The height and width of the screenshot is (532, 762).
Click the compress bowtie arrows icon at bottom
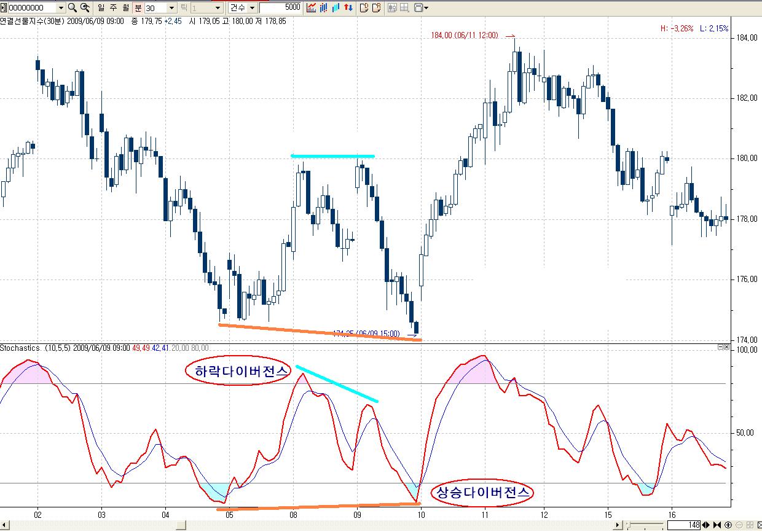pos(718,525)
